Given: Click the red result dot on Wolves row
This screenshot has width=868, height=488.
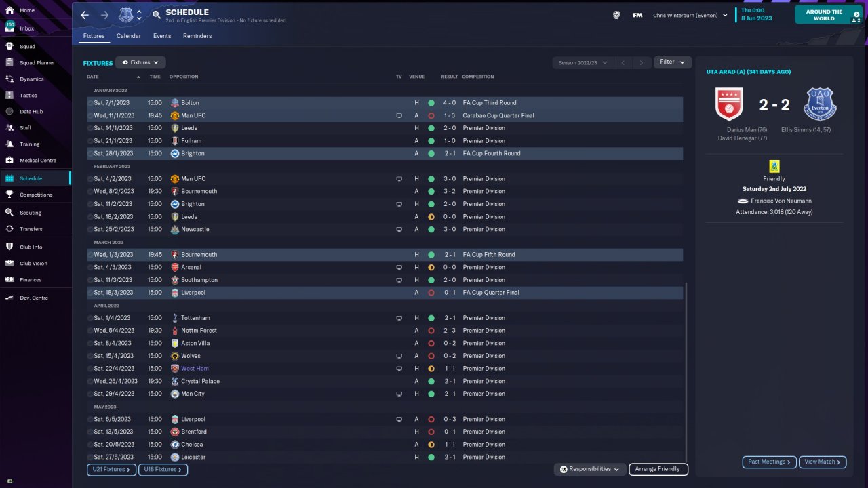Looking at the screenshot, I should 431,356.
